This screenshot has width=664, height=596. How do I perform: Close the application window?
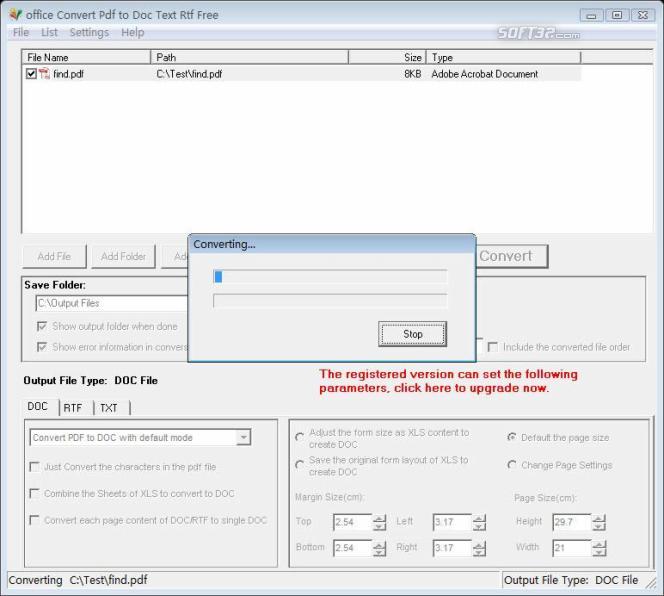click(643, 15)
